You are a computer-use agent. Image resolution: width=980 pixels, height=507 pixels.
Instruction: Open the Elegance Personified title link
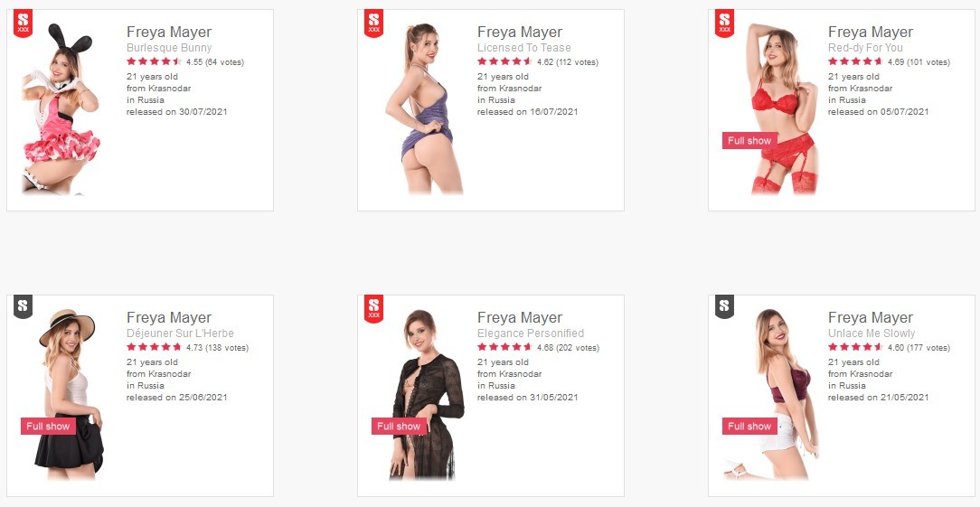pyautogui.click(x=531, y=333)
